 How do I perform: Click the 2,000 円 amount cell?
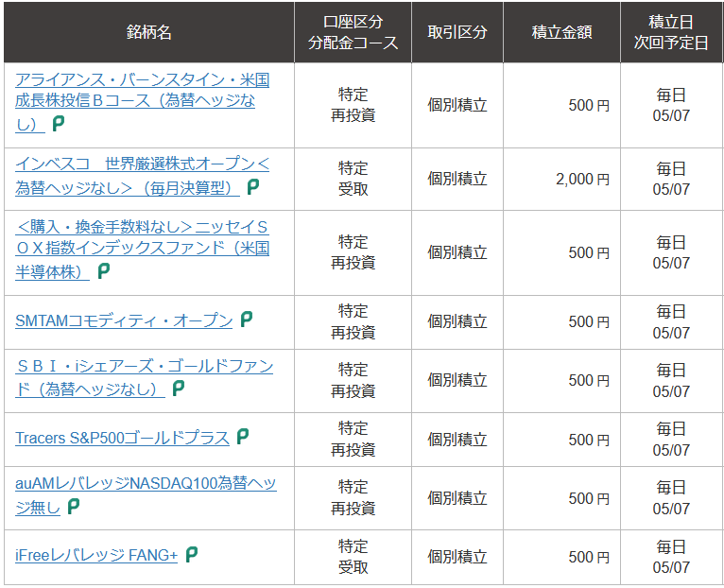pos(562,180)
